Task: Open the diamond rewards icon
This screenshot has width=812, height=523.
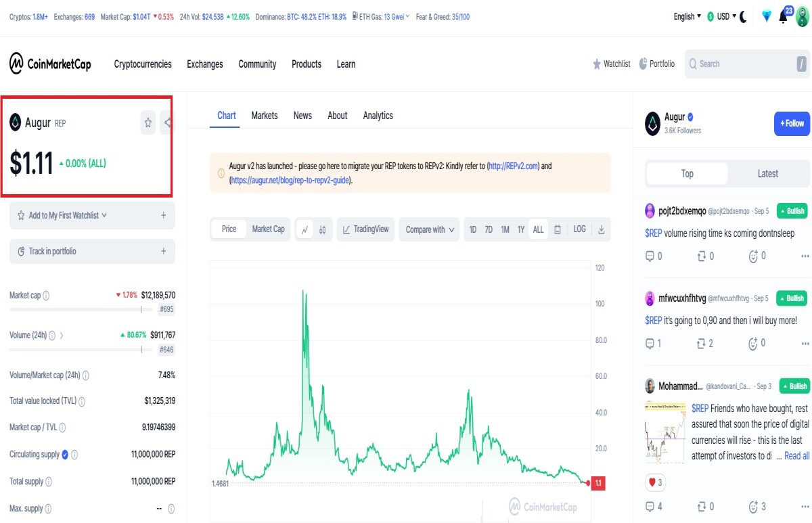Action: [766, 16]
